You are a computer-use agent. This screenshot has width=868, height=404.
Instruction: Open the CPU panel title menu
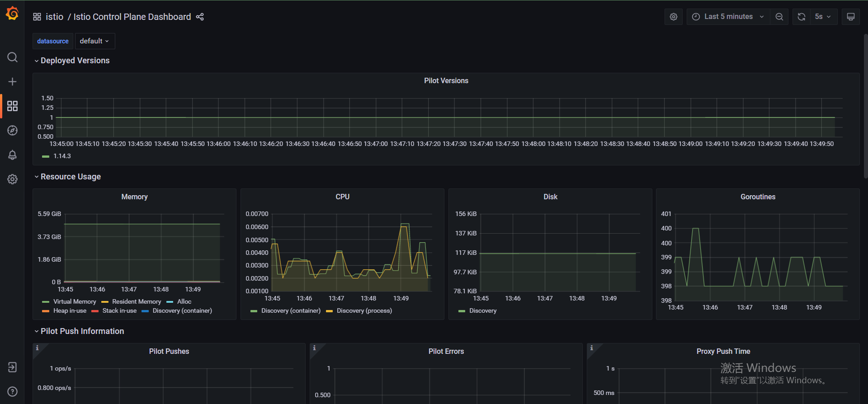pos(342,197)
